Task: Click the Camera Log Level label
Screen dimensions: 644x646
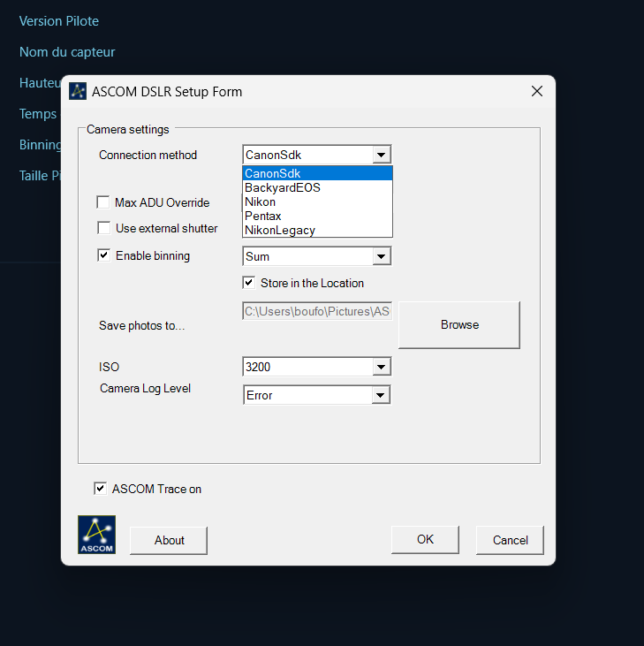Action: tap(145, 388)
